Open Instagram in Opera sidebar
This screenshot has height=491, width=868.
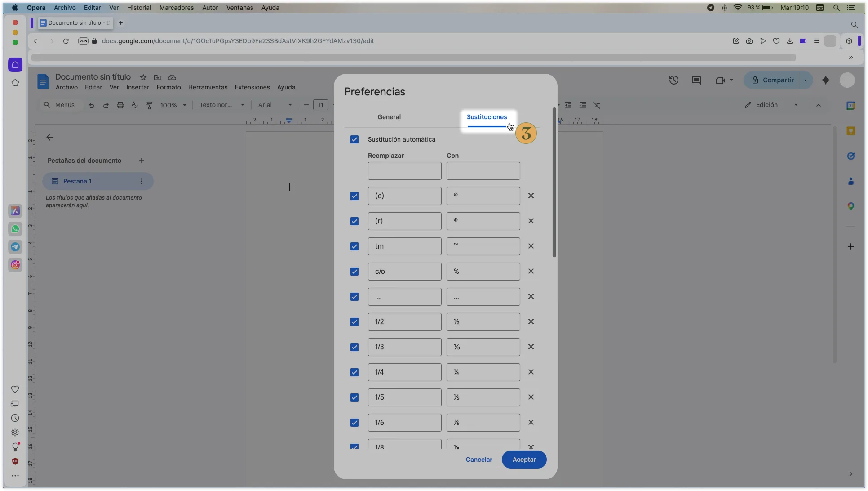click(x=15, y=265)
